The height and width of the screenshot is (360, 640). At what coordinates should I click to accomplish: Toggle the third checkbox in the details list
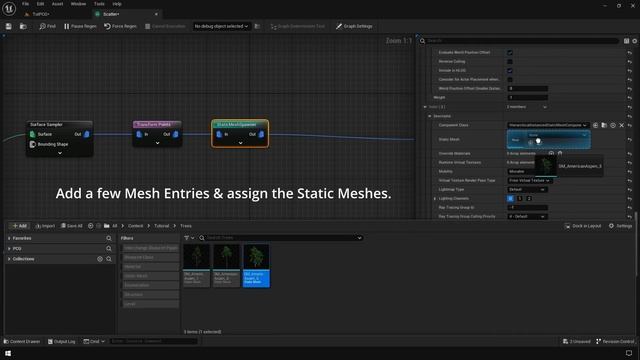(510, 71)
